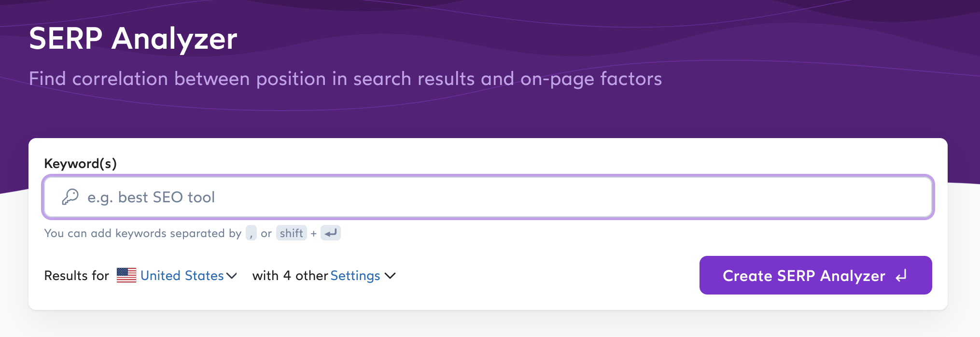Open the United States country selector
The width and height of the screenshot is (980, 337).
coord(182,276)
